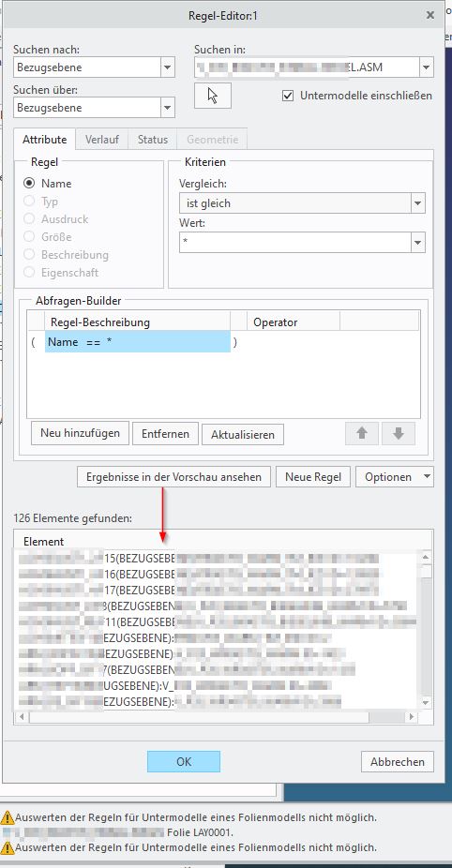Close the Regel-Editor dialog with X
This screenshot has height=868, width=452.
[430, 16]
